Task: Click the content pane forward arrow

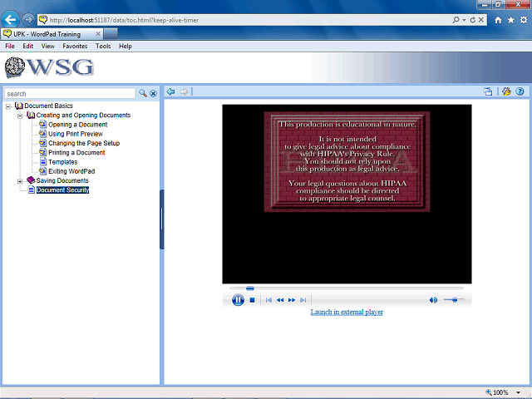Action: click(x=184, y=91)
